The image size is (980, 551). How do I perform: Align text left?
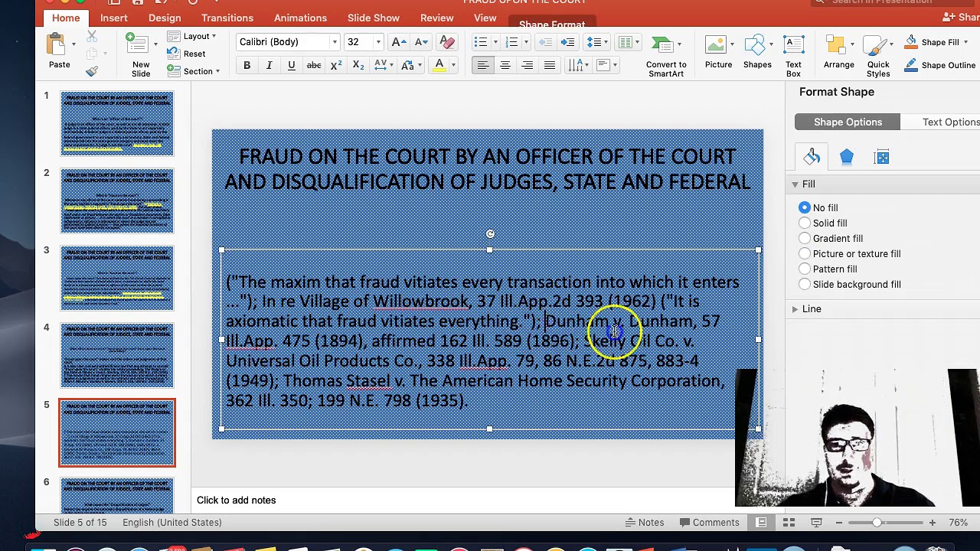(483, 66)
